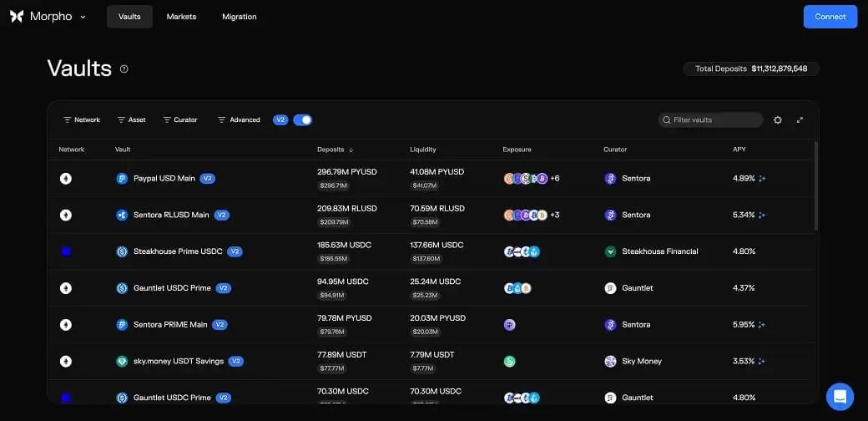868x421 pixels.
Task: Expand the Morpho dropdown chevron
Action: point(83,18)
